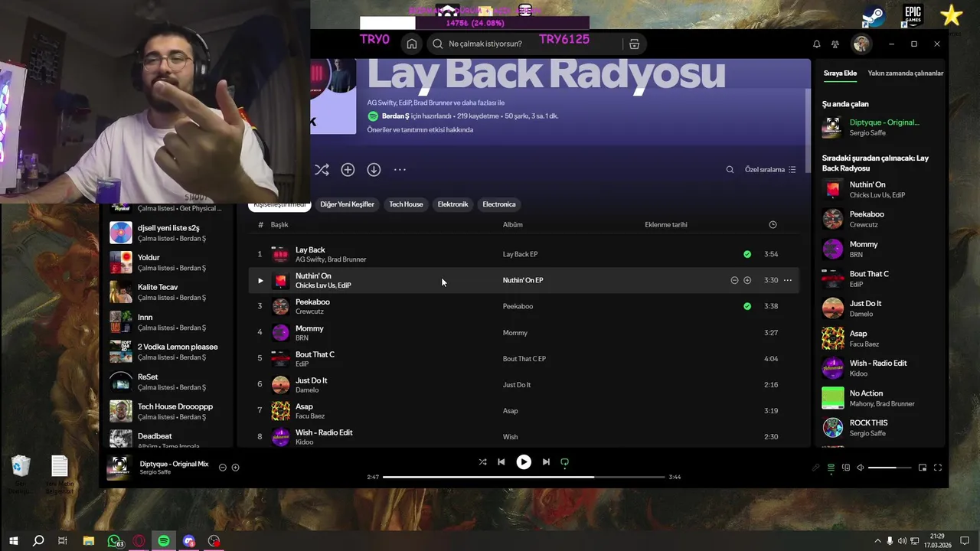The height and width of the screenshot is (551, 980).
Task: Toggle shuffle for the playlist header
Action: click(322, 170)
